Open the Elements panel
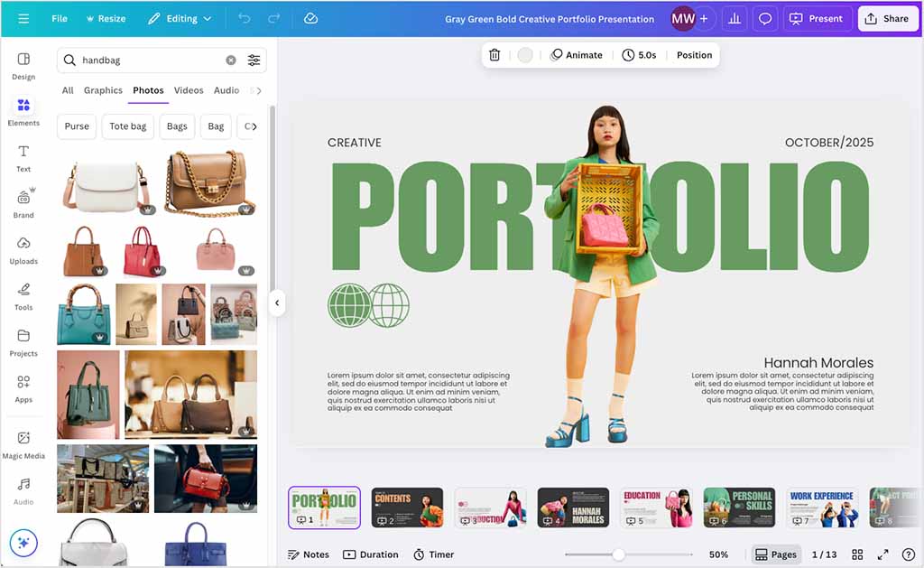 [23, 112]
